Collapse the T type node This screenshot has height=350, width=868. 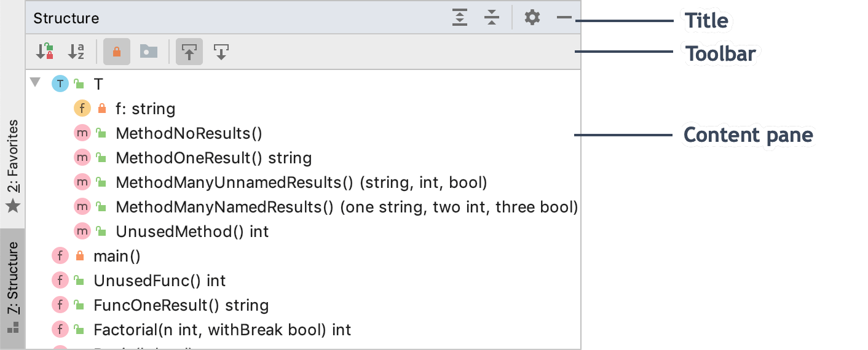coord(35,83)
